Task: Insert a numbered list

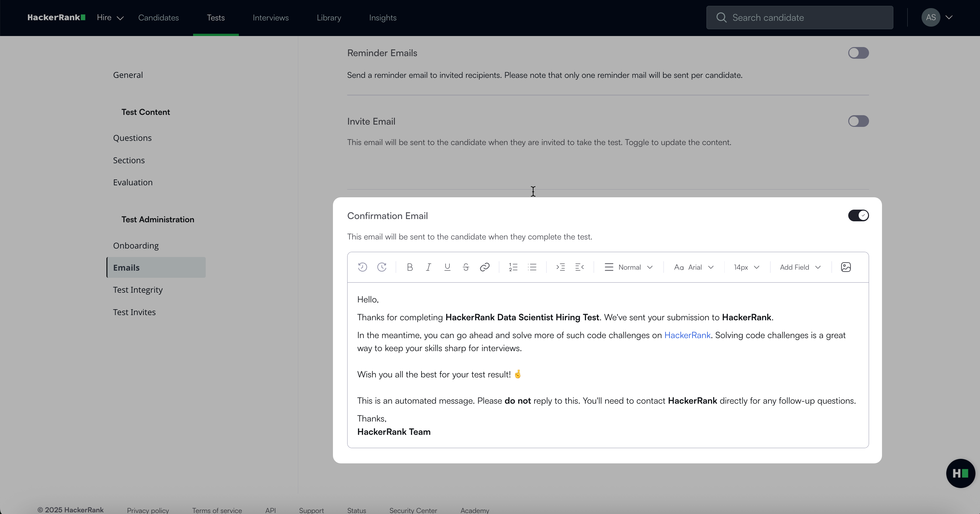Action: tap(513, 267)
